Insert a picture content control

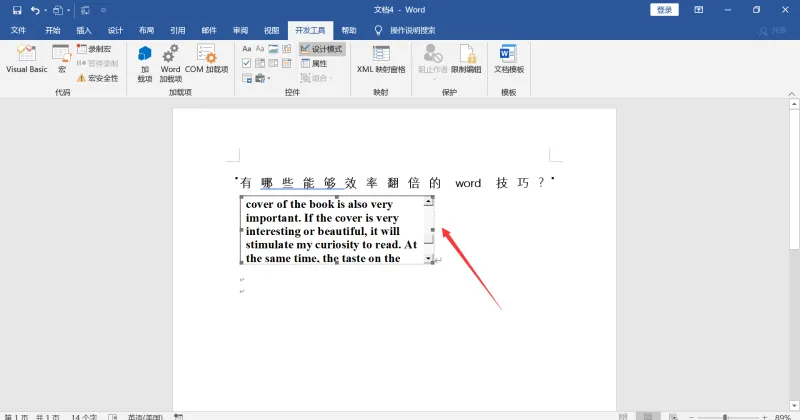pos(273,49)
